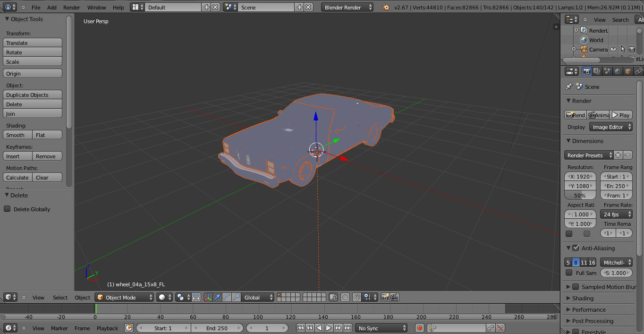
Task: Click the Smooth shading button
Action: [x=18, y=135]
